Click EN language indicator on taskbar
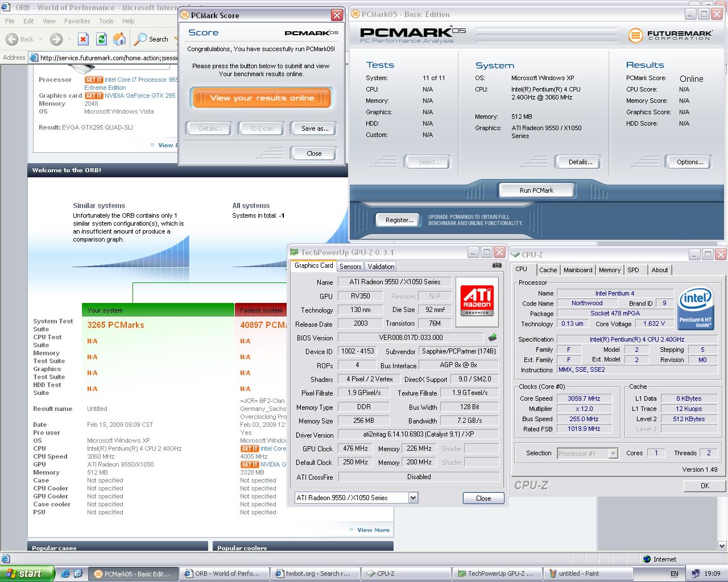Viewport: 728px width, 582px height. click(x=675, y=573)
